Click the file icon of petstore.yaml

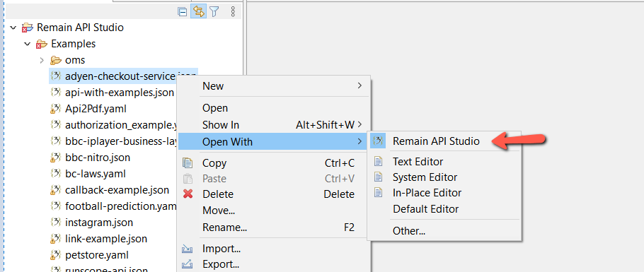(x=55, y=255)
